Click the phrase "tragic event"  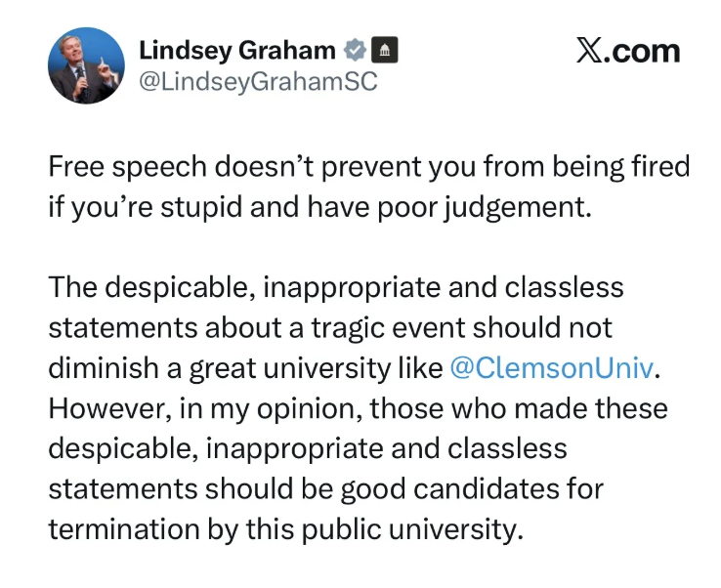[x=388, y=328]
